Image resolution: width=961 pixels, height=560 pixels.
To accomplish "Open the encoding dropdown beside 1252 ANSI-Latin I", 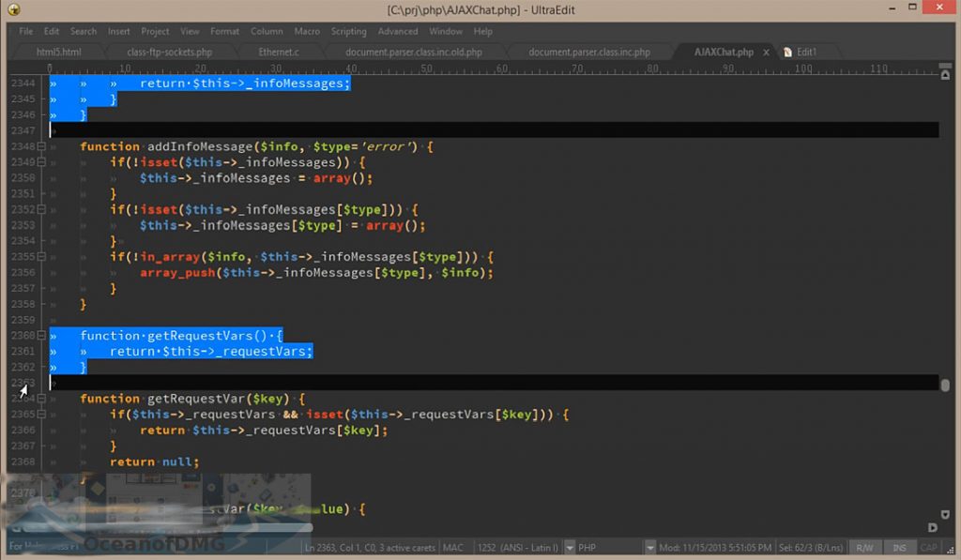I will [x=570, y=547].
